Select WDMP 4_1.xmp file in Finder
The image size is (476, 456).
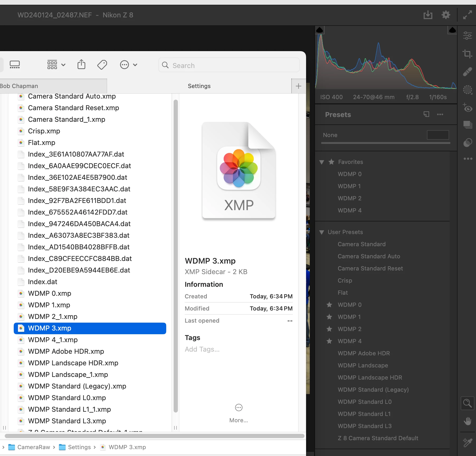pyautogui.click(x=90, y=340)
